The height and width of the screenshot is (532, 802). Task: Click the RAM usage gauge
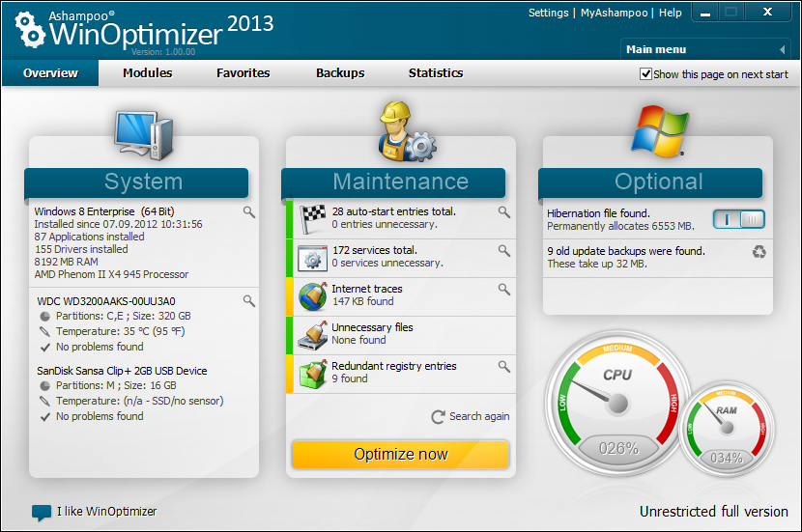click(x=727, y=430)
